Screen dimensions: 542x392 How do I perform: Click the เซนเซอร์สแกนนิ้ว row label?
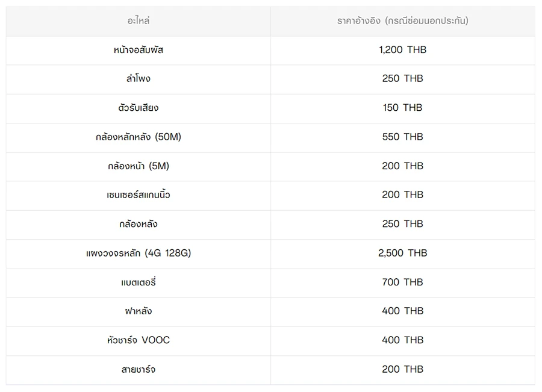coord(139,195)
